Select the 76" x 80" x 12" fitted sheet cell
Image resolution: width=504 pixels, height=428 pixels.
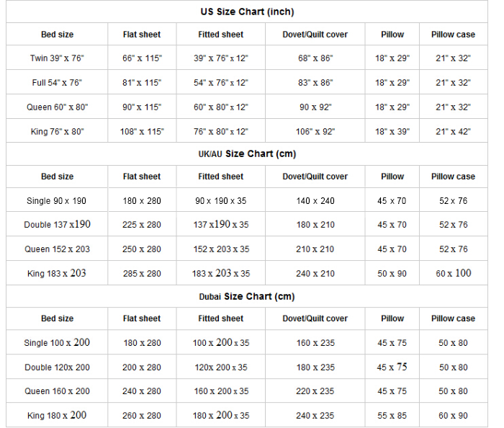221,132
